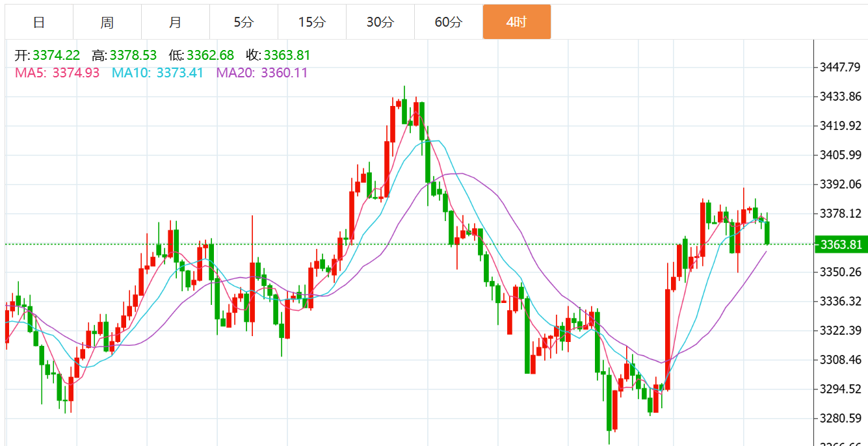Click the latest green candlestick on the right

[767, 232]
